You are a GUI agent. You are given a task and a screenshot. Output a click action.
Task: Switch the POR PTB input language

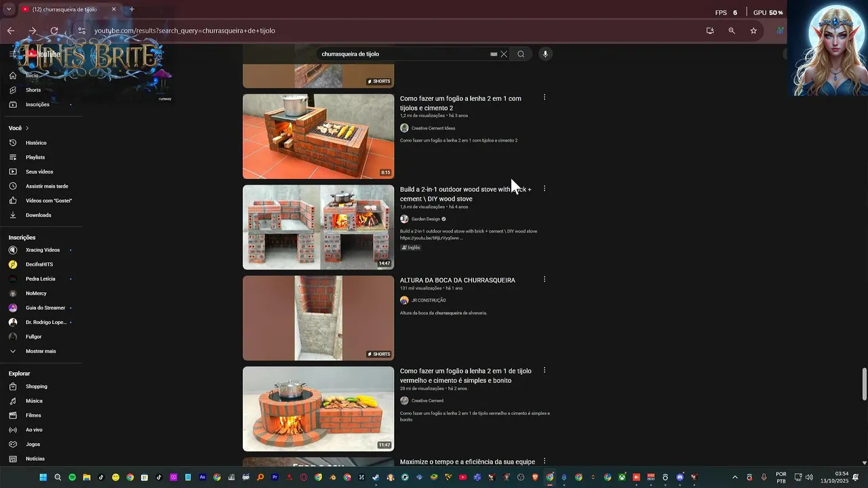781,477
